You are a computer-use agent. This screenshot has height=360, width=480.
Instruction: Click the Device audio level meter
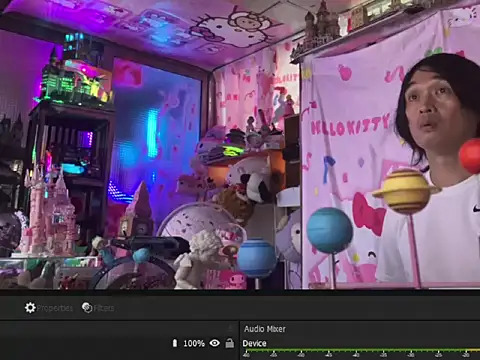[361, 354]
